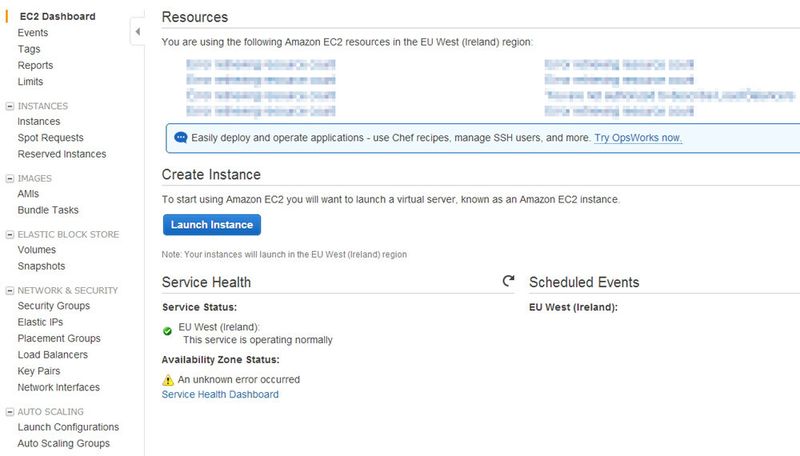Go to Load Balancers
The width and height of the screenshot is (800, 456).
coord(53,355)
